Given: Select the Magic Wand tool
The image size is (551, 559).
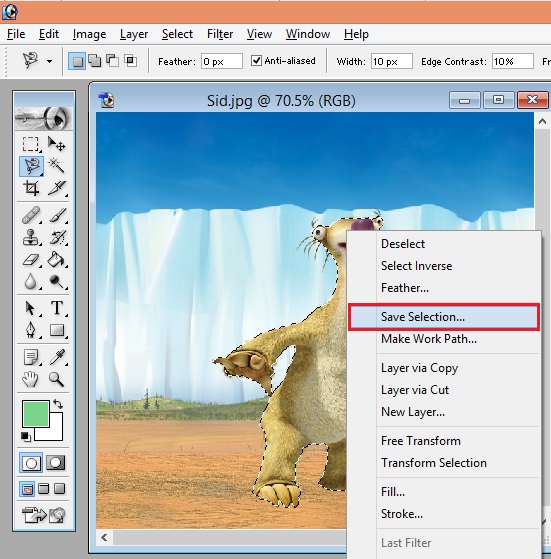Looking at the screenshot, I should point(56,166).
